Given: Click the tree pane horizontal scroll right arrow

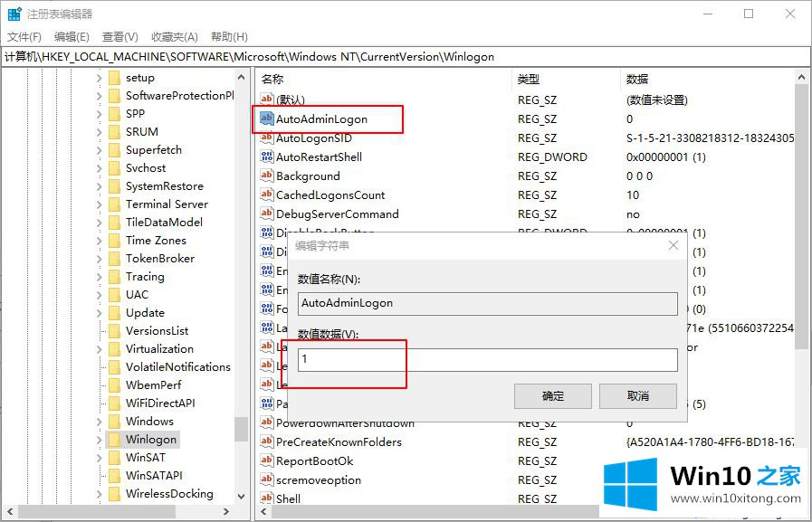Looking at the screenshot, I should tap(225, 512).
